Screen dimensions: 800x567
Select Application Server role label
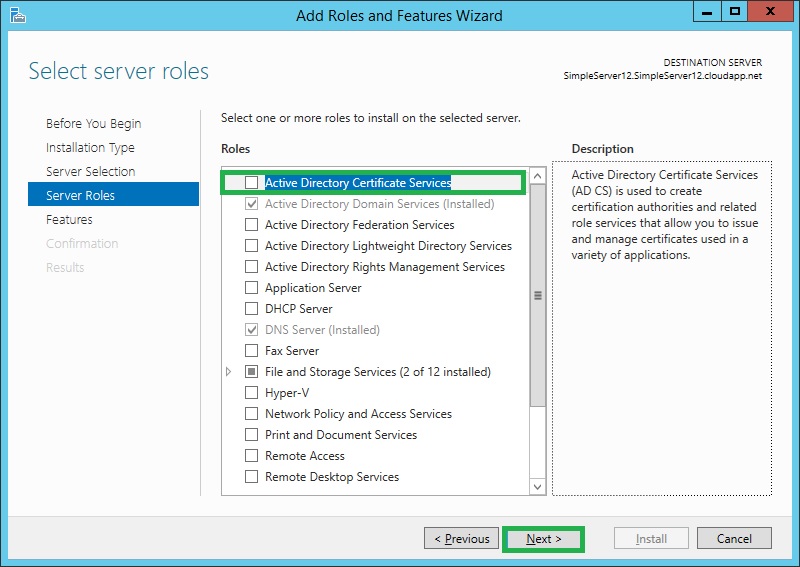point(313,288)
